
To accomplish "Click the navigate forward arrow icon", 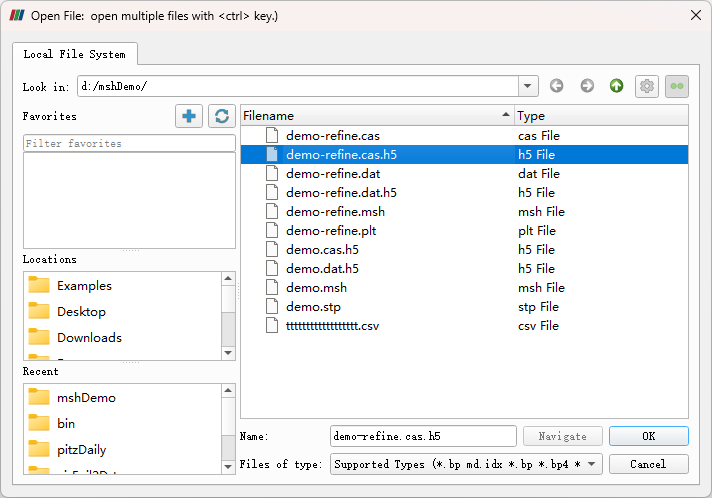I will coord(587,86).
